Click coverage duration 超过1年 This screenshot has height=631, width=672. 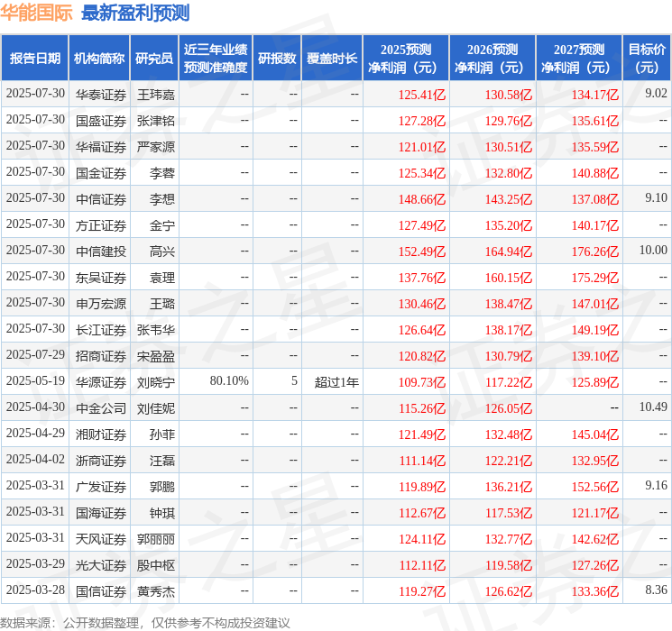coord(336,381)
